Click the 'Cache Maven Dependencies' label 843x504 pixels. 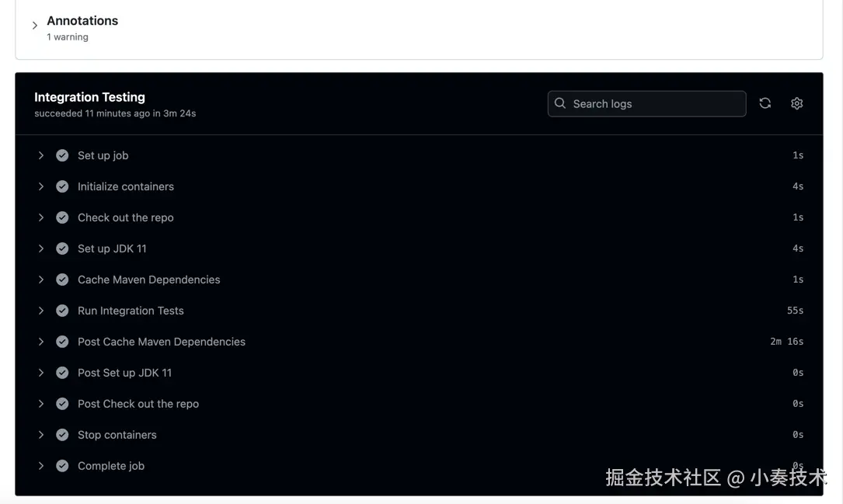pos(149,280)
